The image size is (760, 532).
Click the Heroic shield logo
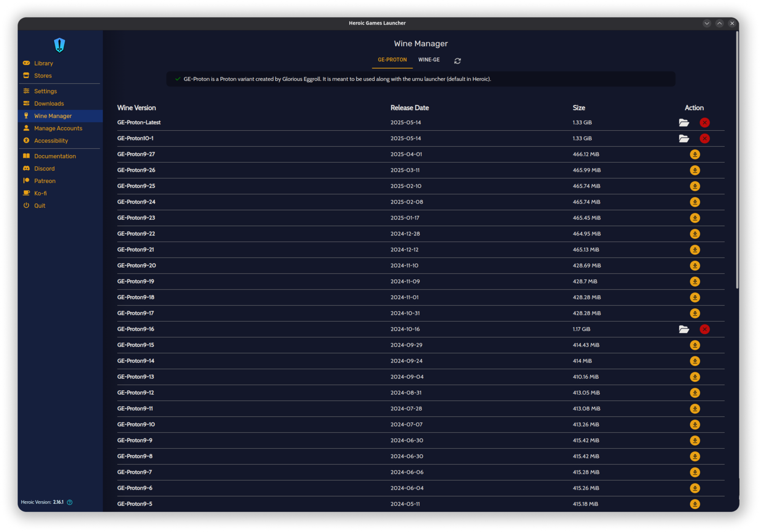[60, 45]
